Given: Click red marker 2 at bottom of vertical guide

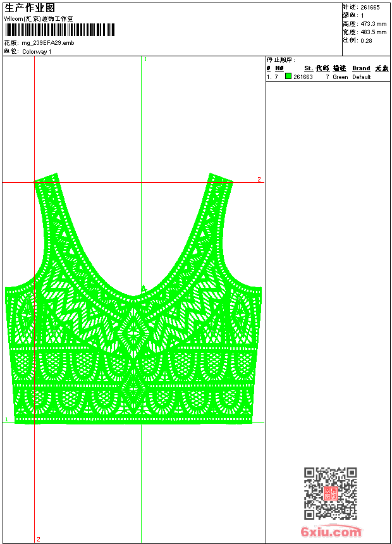Looking at the screenshot, I should tap(38, 539).
